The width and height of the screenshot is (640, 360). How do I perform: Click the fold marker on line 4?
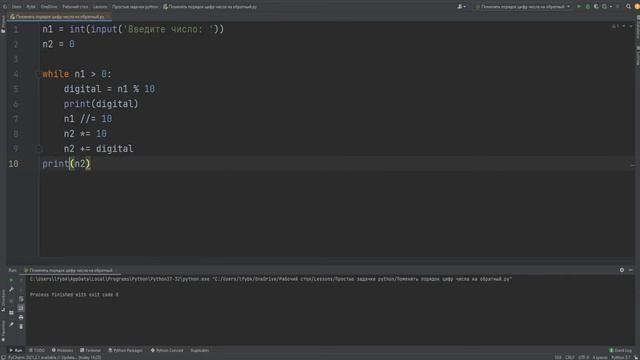tap(39, 74)
